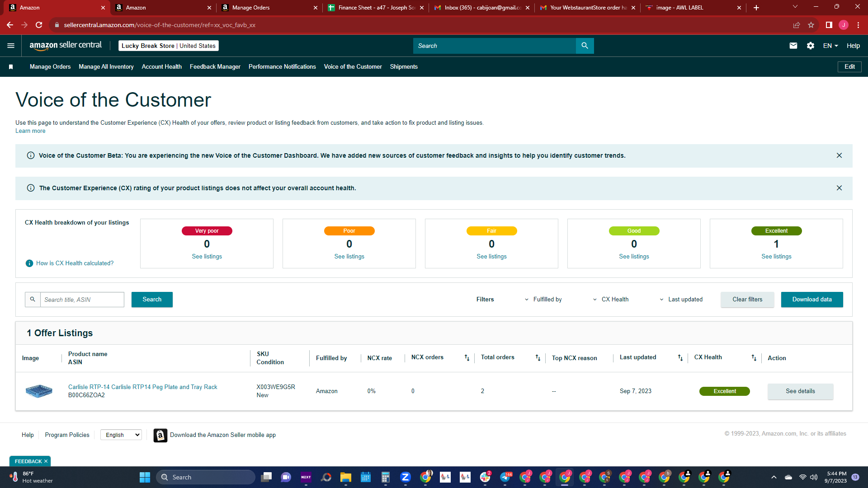Open buyer messages envelope icon
The width and height of the screenshot is (868, 488).
tap(793, 46)
